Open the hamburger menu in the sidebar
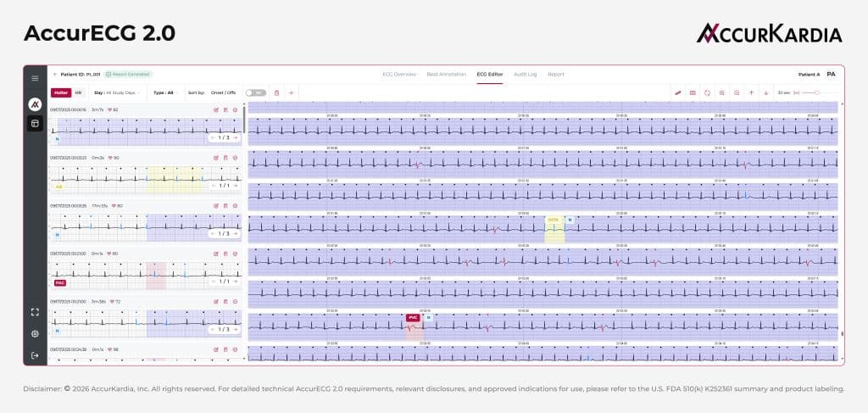 (x=35, y=78)
